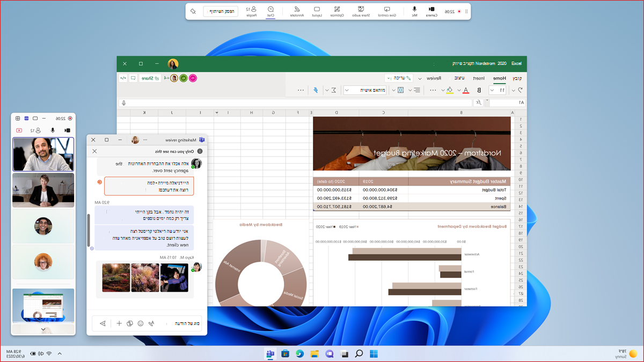Open Microsoft Teams from the taskbar
Screen dimensions: 644x362
270,353
